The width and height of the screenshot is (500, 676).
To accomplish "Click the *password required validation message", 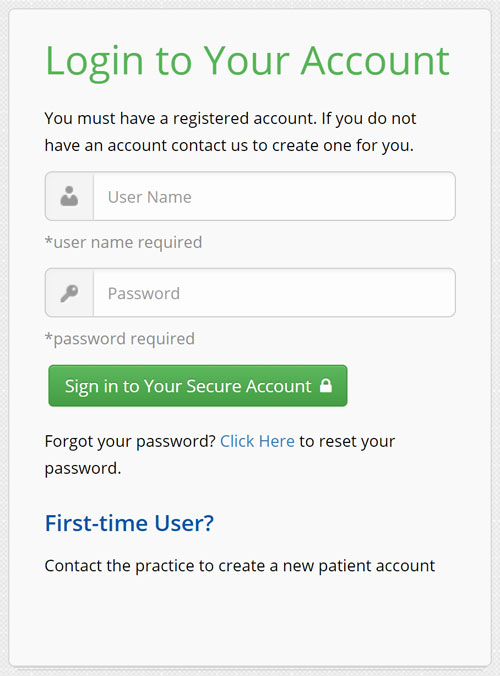I will [120, 339].
